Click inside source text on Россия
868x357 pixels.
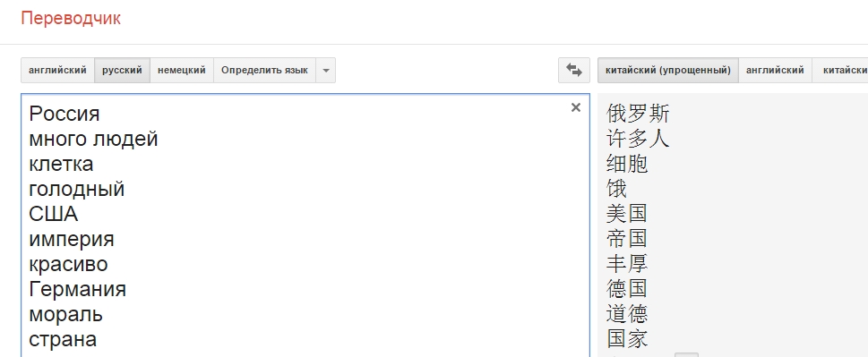64,114
